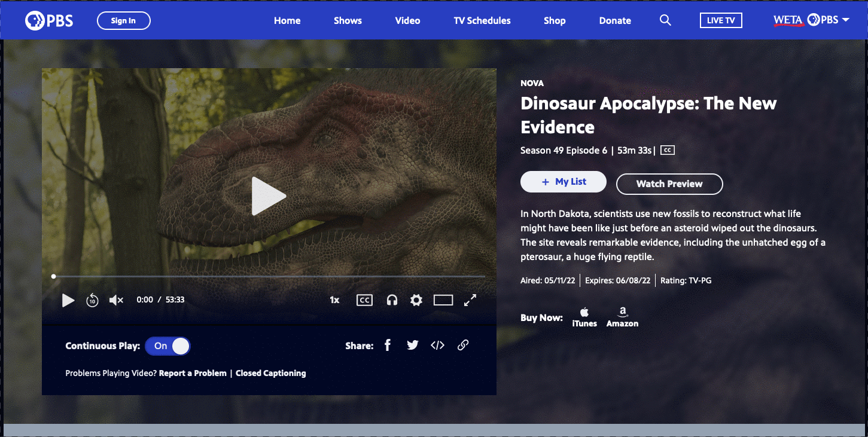The image size is (868, 437).
Task: Go to the TV Schedules page
Action: click(x=482, y=21)
